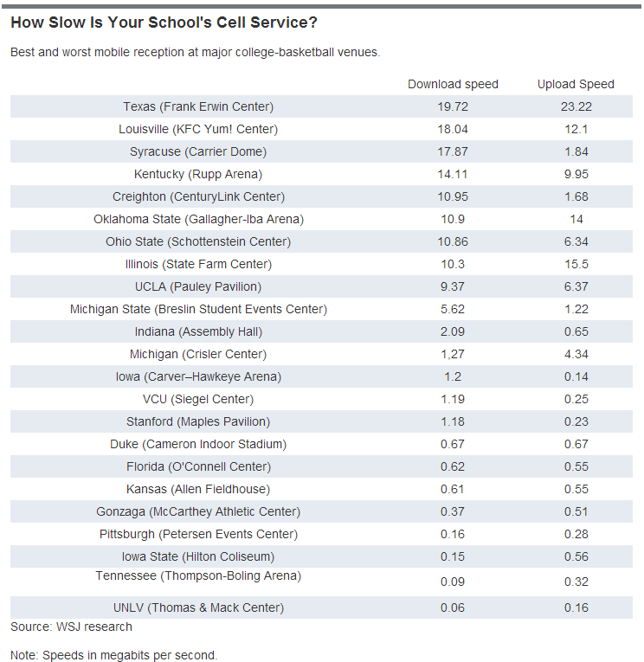Select the Ohio State (Schottenstein Center) row

click(198, 241)
